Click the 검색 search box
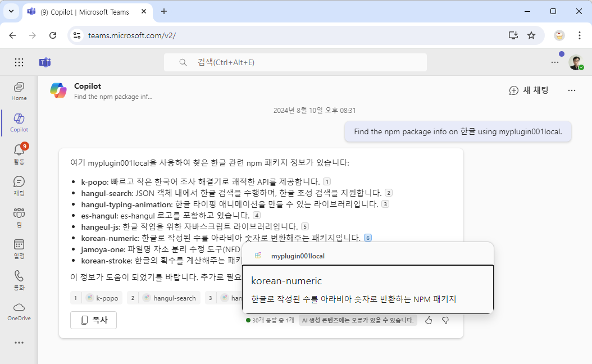 (295, 62)
